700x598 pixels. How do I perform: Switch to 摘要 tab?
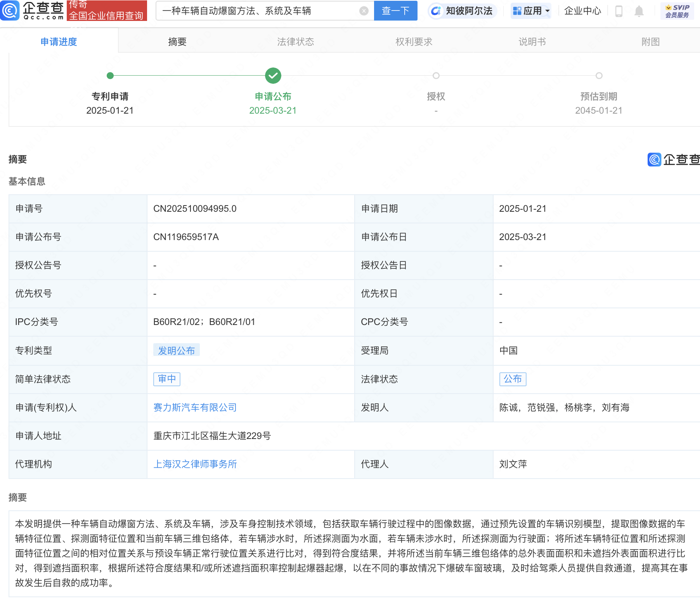(x=177, y=41)
